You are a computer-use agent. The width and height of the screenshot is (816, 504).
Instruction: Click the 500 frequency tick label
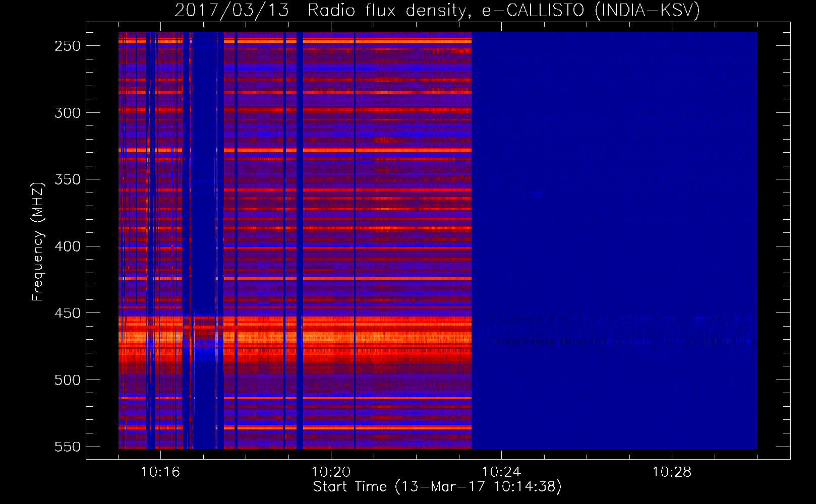tap(68, 380)
